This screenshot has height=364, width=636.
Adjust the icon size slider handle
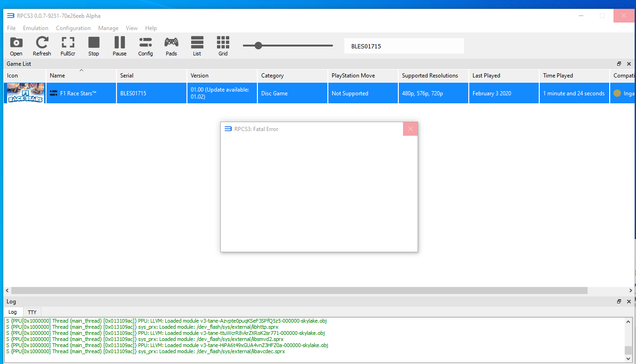point(258,46)
